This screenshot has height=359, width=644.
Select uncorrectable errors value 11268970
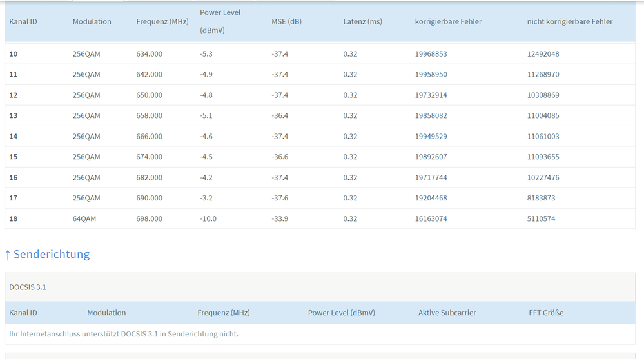tap(543, 74)
